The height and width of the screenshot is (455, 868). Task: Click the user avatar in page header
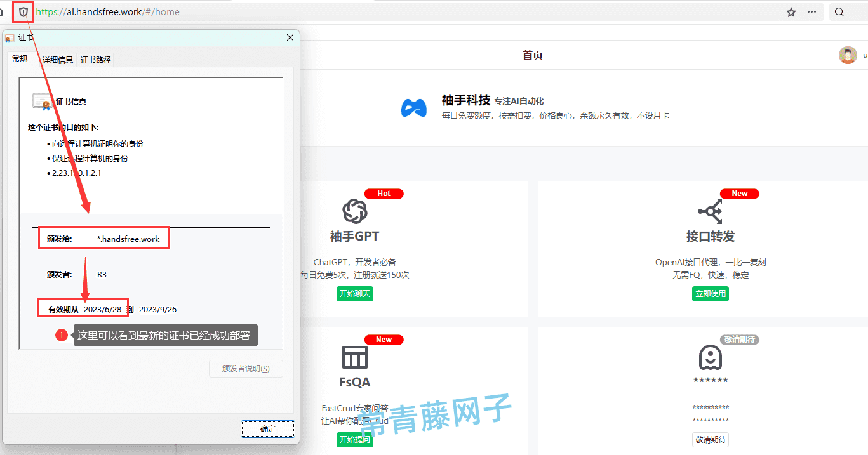[x=848, y=55]
